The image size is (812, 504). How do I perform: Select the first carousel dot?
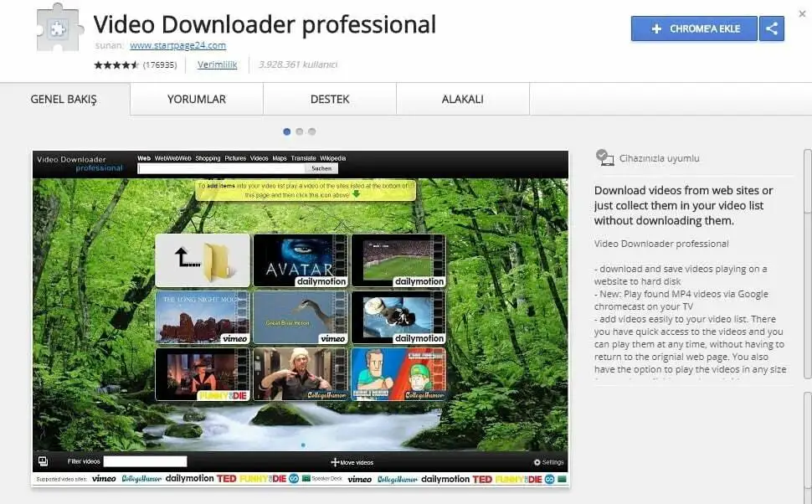click(x=287, y=131)
